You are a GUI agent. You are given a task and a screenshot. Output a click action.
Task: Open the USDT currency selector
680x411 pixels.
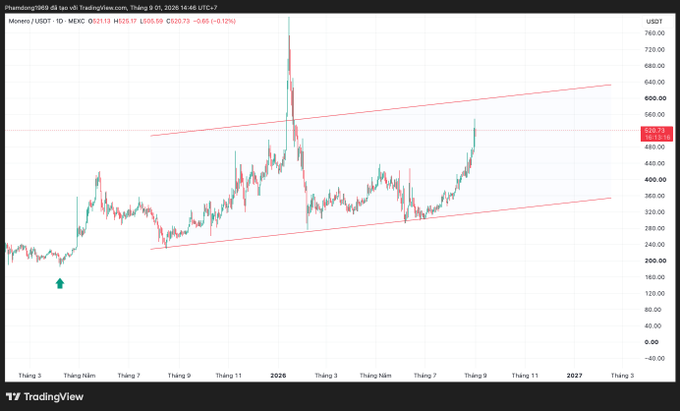[654, 21]
